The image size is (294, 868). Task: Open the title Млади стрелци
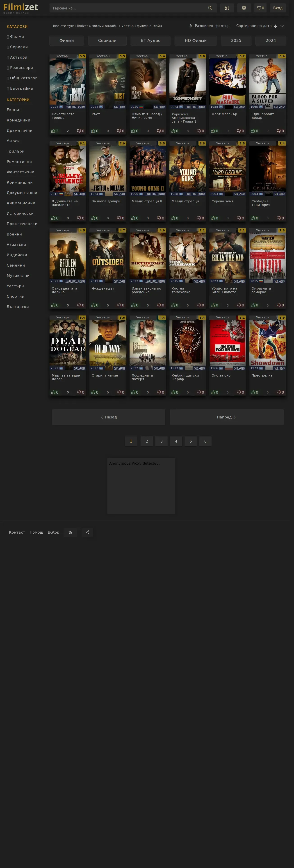185,201
